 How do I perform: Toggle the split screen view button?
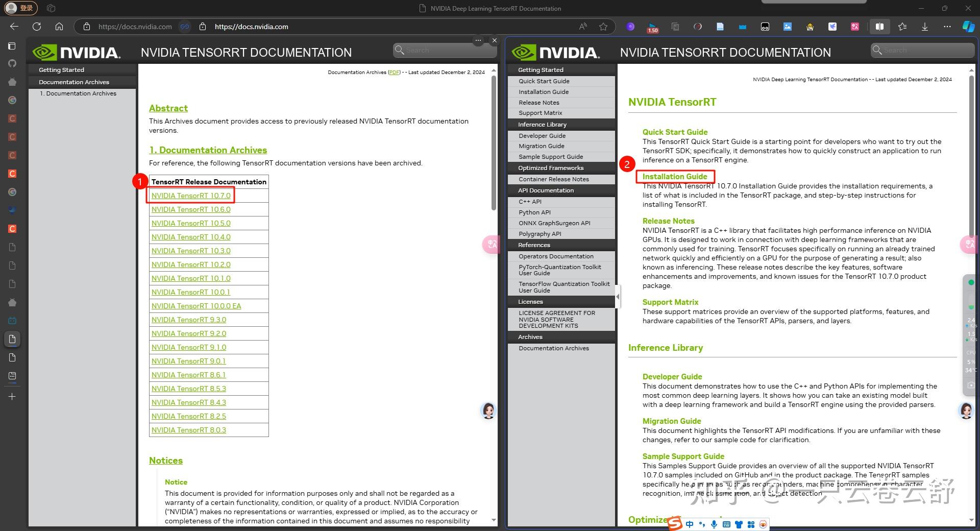(x=879, y=27)
